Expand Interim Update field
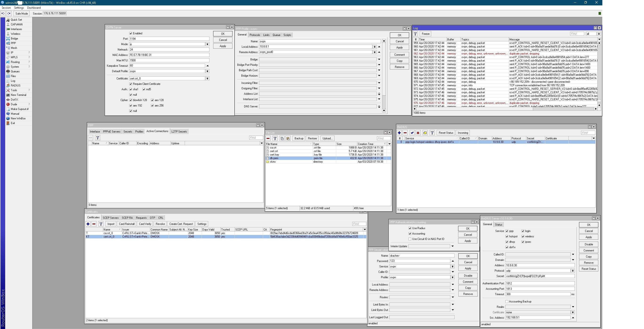The width and height of the screenshot is (644, 329). pos(453,246)
